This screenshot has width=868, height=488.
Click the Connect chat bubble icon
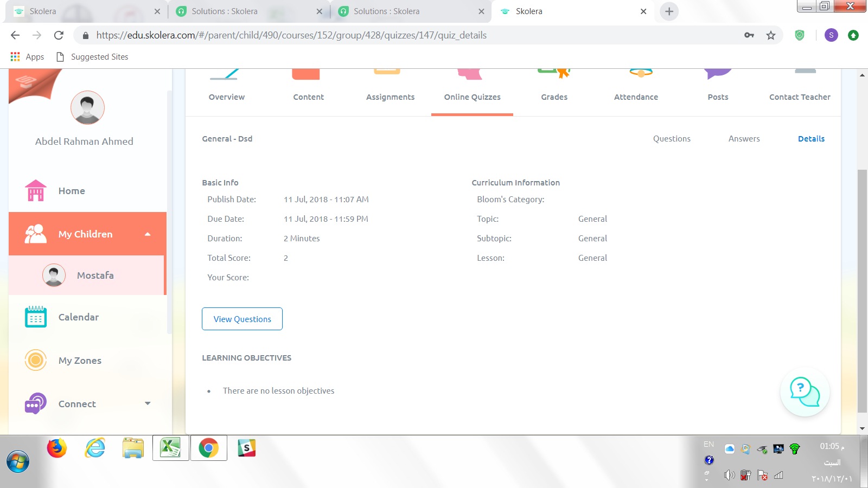pyautogui.click(x=36, y=403)
